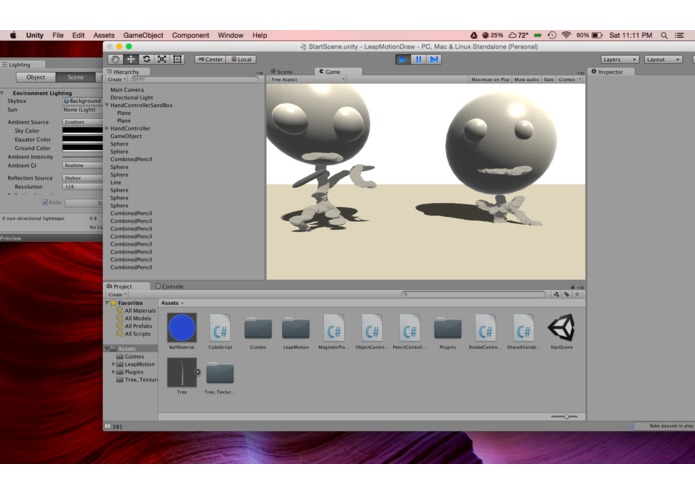Open the Hierarchy Create dropdown
Image resolution: width=695 pixels, height=494 pixels.
coord(117,79)
